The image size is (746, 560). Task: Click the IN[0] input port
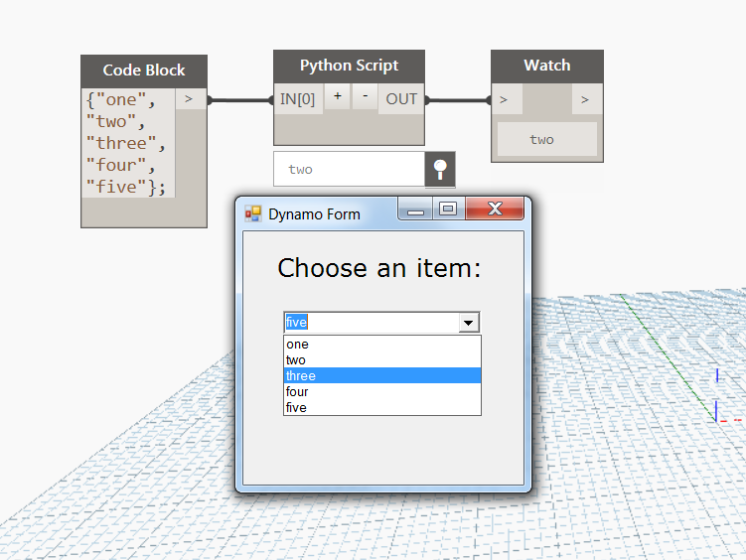298,99
